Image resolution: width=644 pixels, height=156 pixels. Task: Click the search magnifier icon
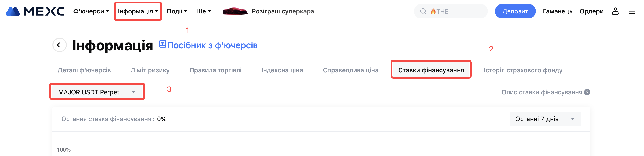(x=423, y=11)
